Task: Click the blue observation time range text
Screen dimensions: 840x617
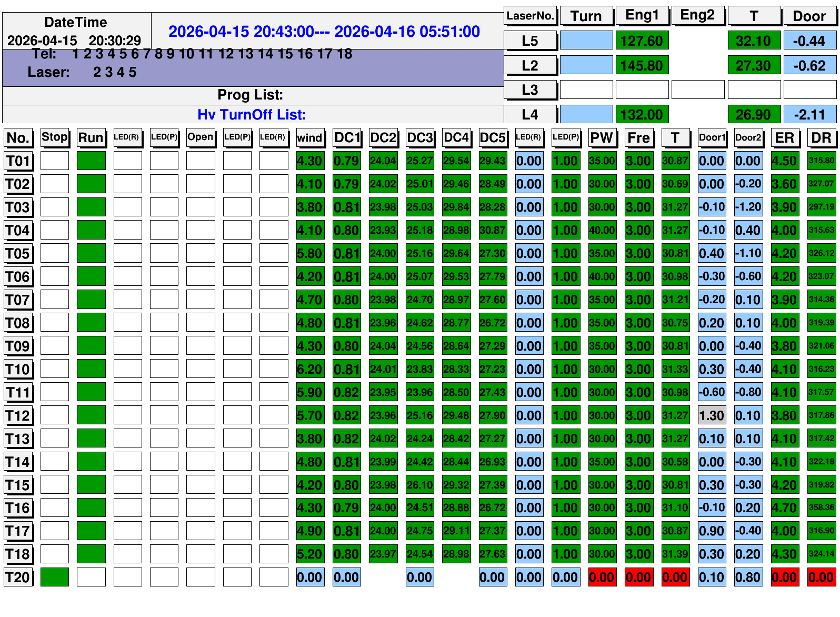Action: (x=324, y=32)
